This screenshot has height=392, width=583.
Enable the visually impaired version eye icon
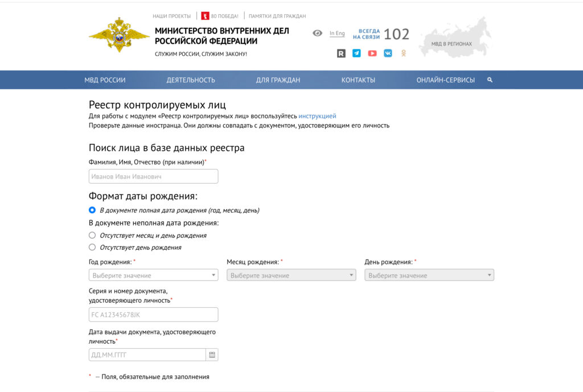tap(318, 34)
